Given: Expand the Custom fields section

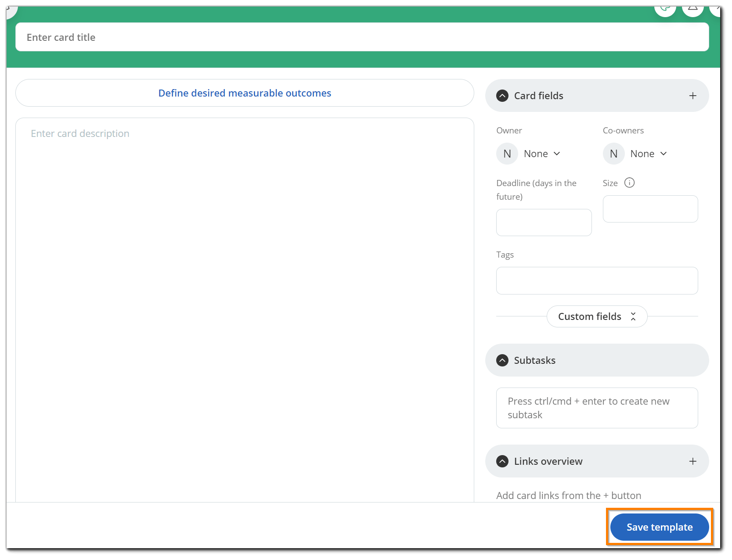Looking at the screenshot, I should [597, 316].
